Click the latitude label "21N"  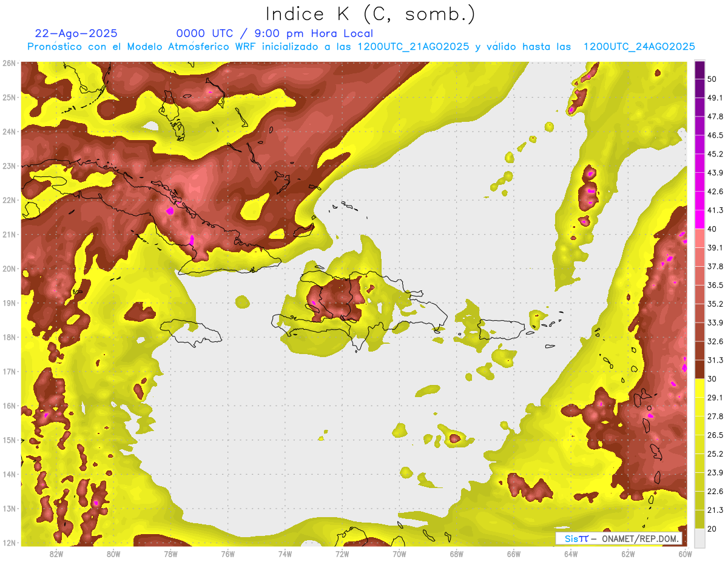[x=9, y=234]
